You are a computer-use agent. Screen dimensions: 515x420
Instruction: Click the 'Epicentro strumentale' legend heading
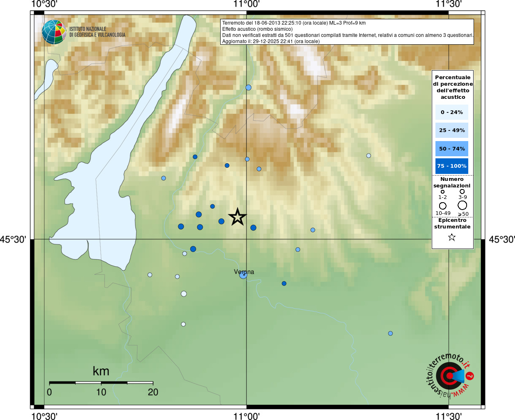tap(452, 223)
